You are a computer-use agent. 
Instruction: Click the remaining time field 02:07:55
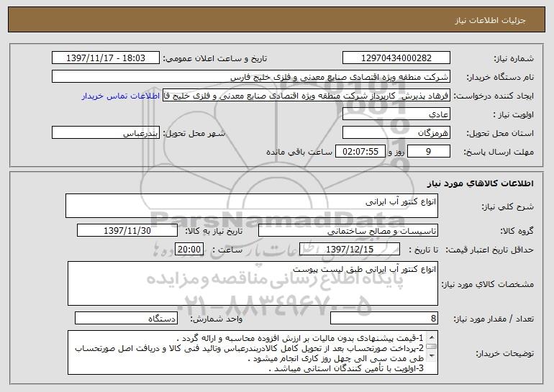360,152
